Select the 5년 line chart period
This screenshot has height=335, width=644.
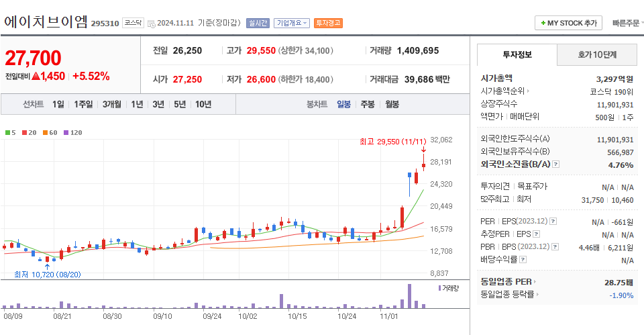coord(180,105)
